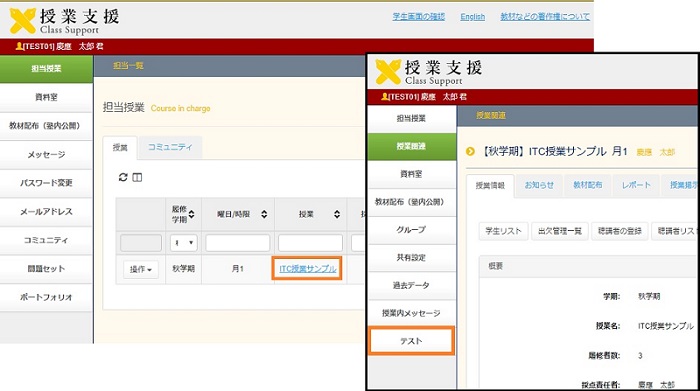Sort by the 履修学期 column arrows
Image resolution: width=700 pixels, height=391 pixels.
[192, 214]
